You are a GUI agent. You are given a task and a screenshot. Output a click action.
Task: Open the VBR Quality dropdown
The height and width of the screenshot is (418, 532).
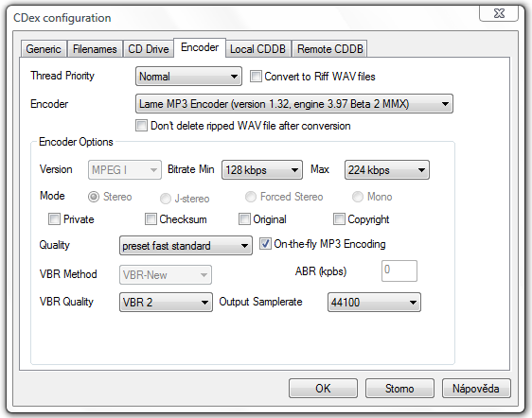tap(166, 302)
